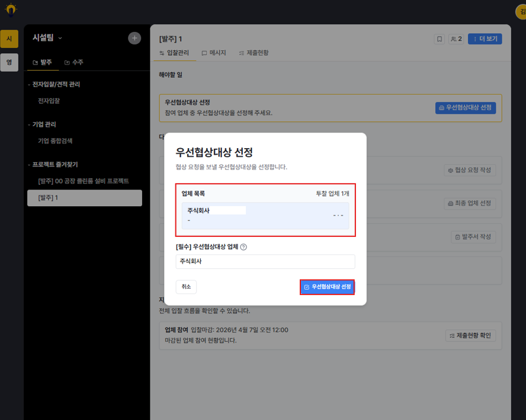This screenshot has height=420, width=526.
Task: Select the yellow 시 workspace icon
Action: pyautogui.click(x=9, y=39)
